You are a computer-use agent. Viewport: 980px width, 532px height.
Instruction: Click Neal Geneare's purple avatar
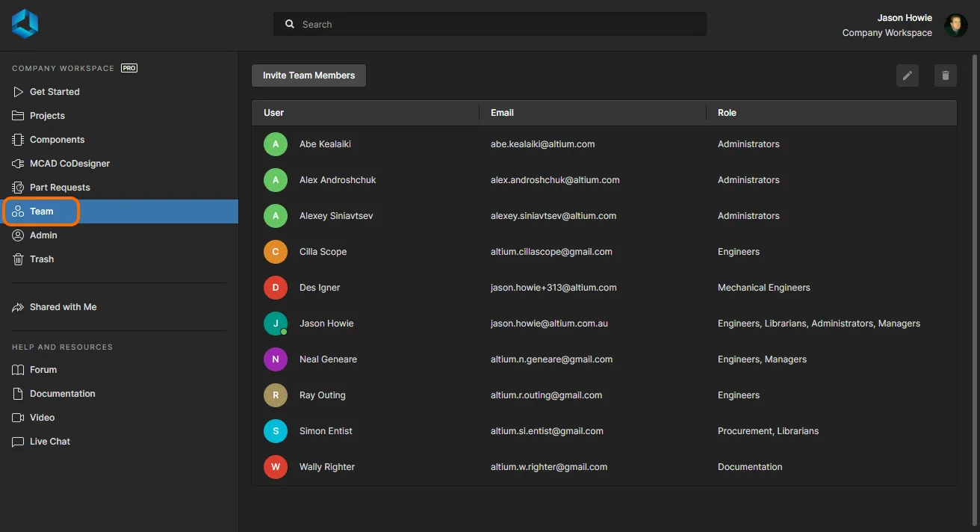tap(276, 359)
